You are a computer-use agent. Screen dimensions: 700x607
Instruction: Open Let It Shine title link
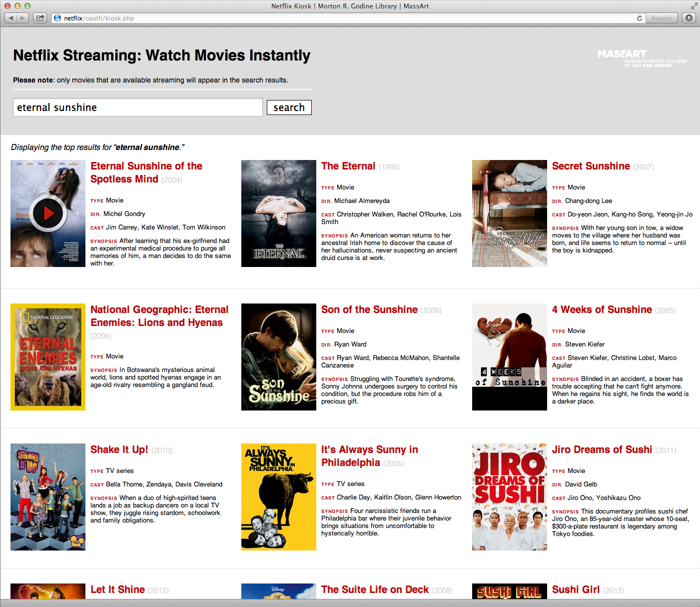coord(118,589)
